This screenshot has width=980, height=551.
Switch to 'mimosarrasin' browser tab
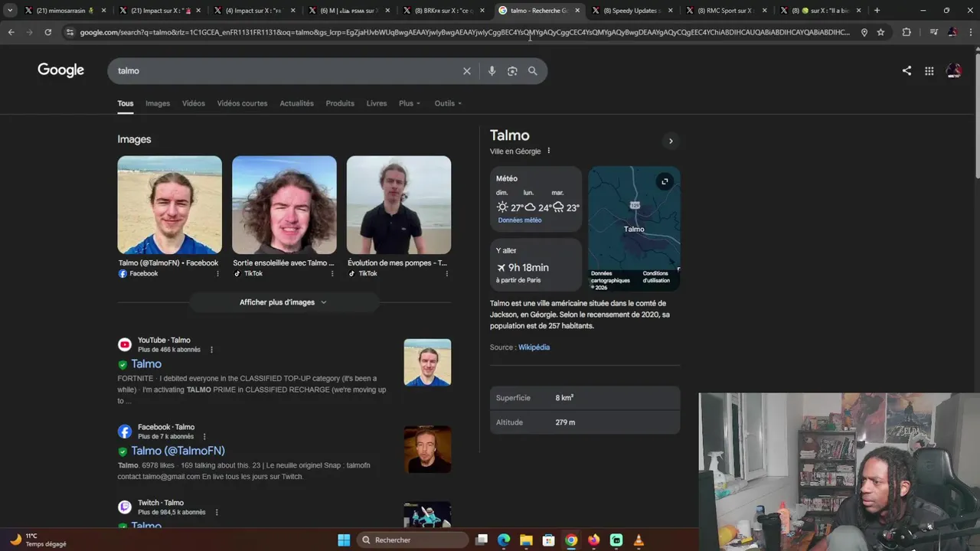[x=65, y=11]
